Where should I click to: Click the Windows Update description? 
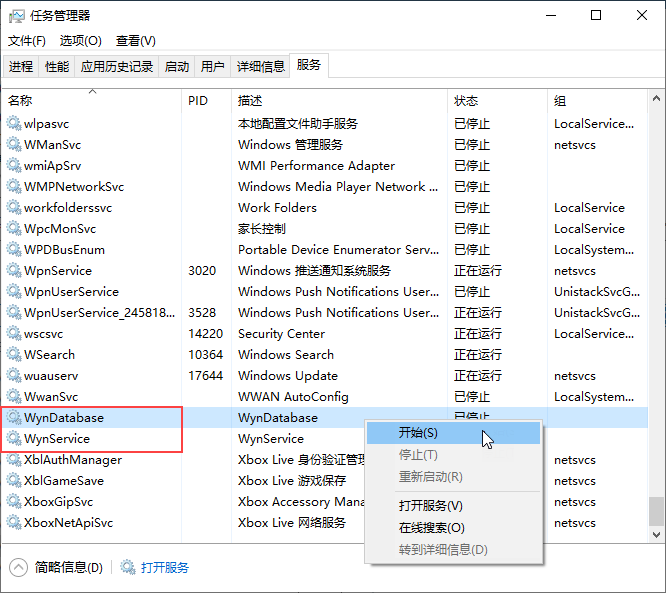288,376
